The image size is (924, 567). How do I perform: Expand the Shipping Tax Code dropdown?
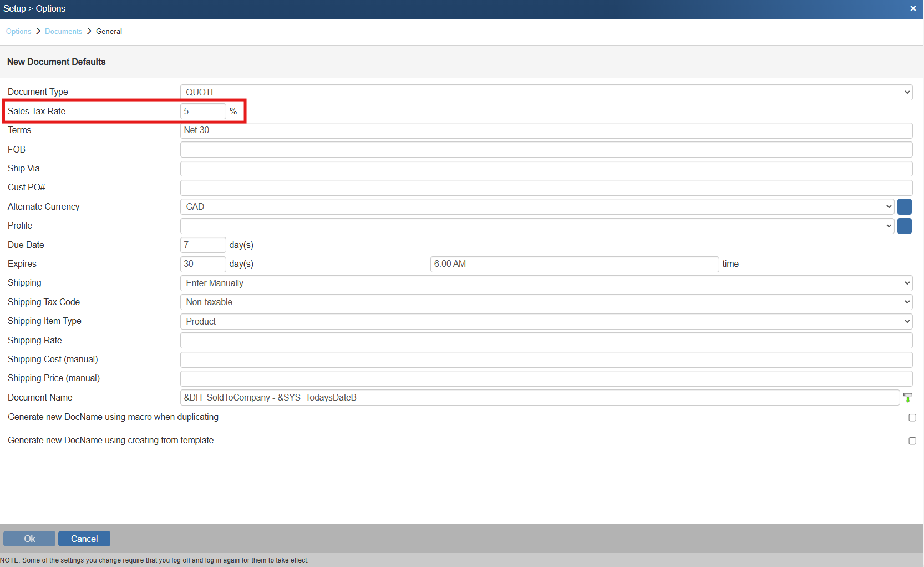point(546,302)
